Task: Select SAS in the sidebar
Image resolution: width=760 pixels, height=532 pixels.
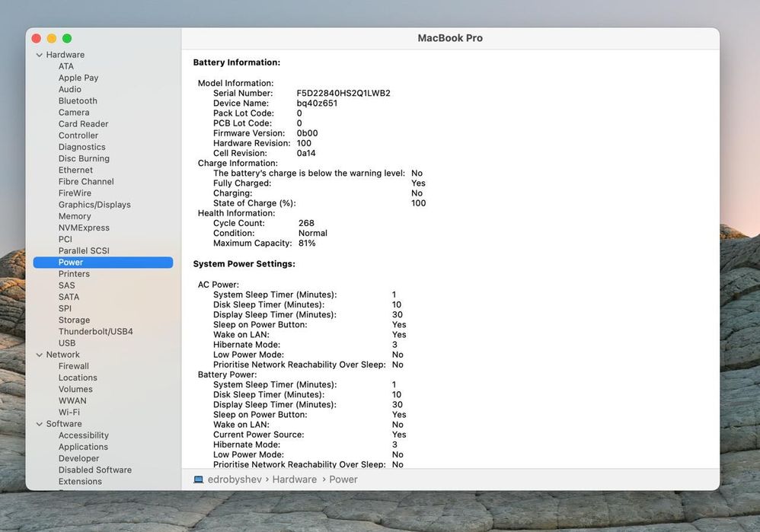Action: (x=66, y=286)
